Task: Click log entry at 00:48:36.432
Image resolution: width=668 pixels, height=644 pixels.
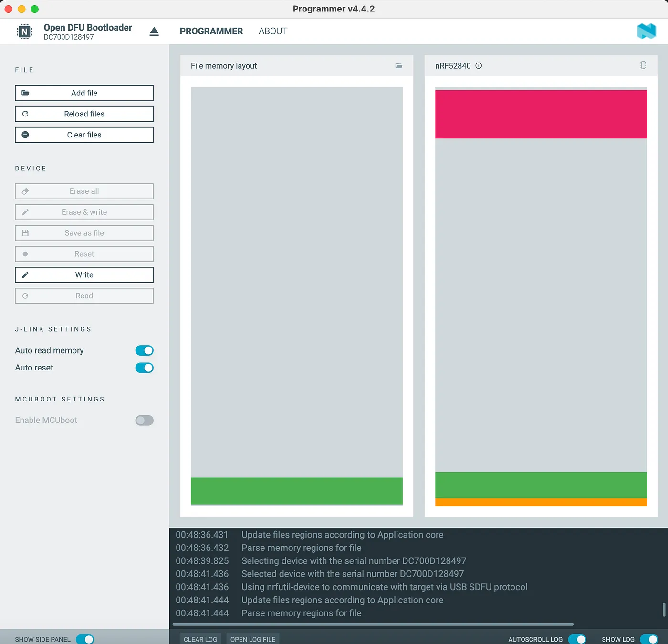Action: tap(269, 548)
